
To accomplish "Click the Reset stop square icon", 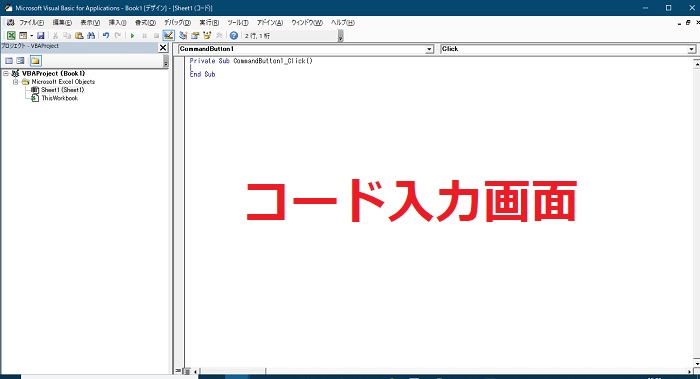I will point(156,35).
